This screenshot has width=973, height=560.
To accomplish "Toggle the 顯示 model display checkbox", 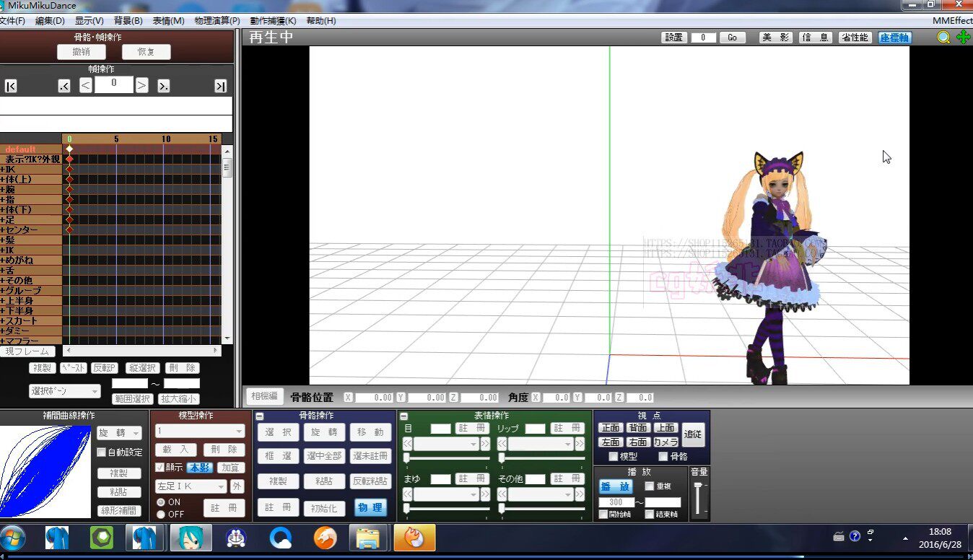I will coord(160,467).
